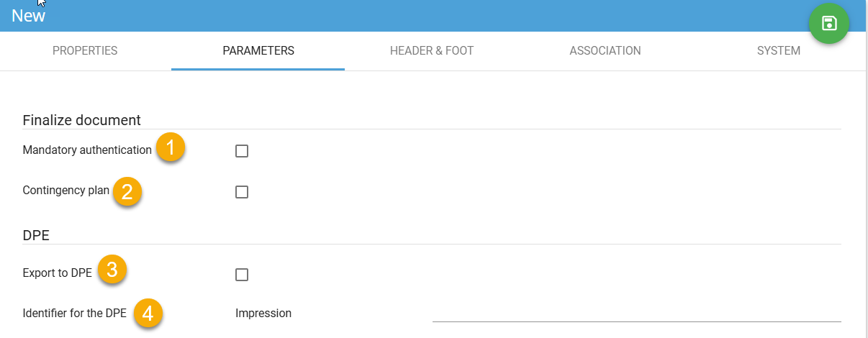Tick the Contingency plan checkbox
868x338 pixels.
pyautogui.click(x=242, y=192)
